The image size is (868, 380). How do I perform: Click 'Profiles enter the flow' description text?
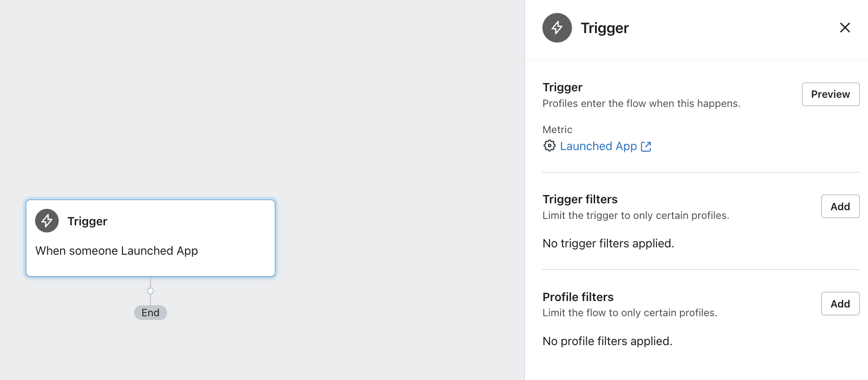tap(641, 103)
